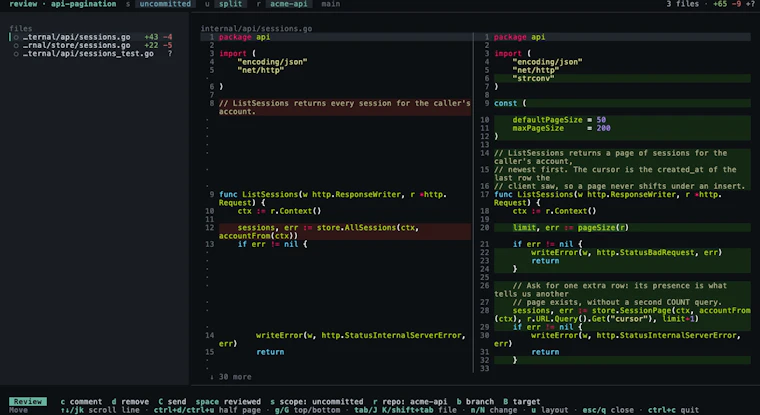Click the 'acme-api' repo tab in header
The height and width of the screenshot is (415, 760).
288,4
